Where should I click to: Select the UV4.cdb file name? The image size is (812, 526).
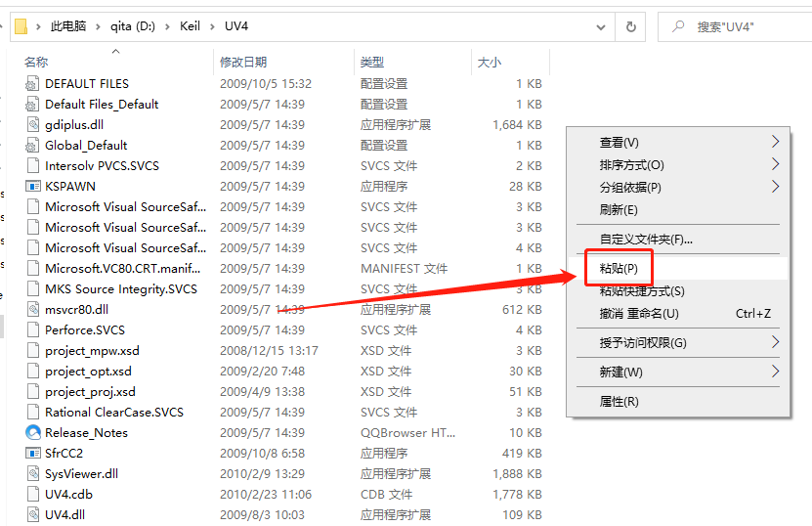[68, 495]
